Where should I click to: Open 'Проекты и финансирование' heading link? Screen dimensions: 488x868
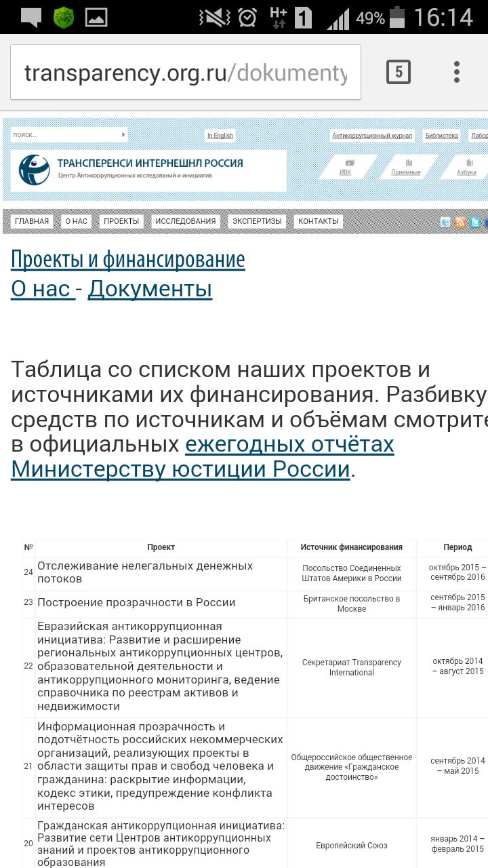[x=128, y=259]
